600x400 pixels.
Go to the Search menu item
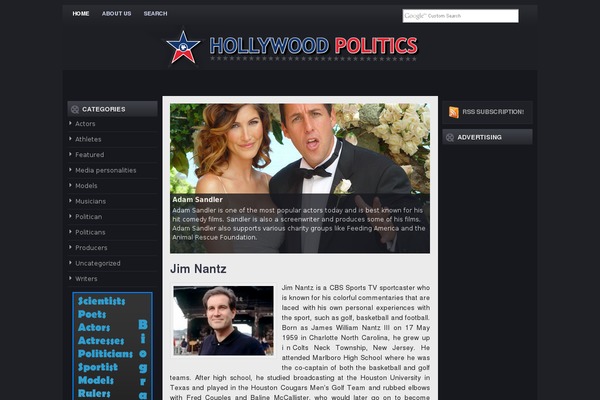tap(155, 14)
